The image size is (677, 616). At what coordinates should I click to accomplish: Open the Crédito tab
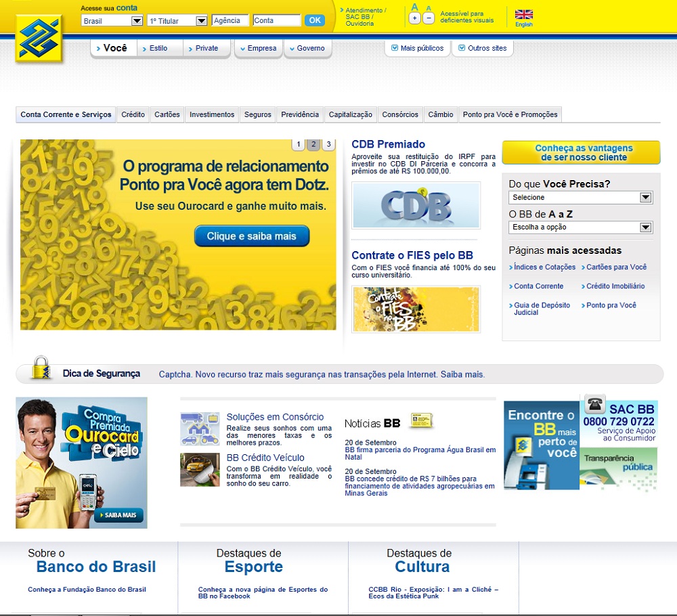point(133,114)
